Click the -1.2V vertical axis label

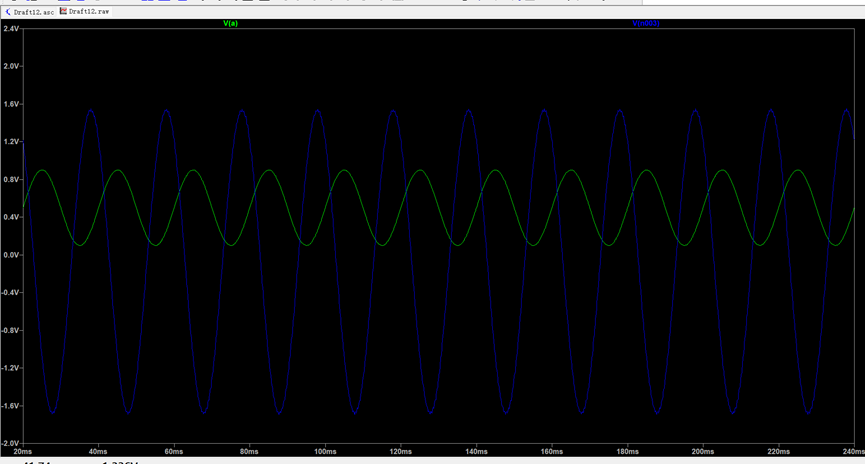pos(10,368)
